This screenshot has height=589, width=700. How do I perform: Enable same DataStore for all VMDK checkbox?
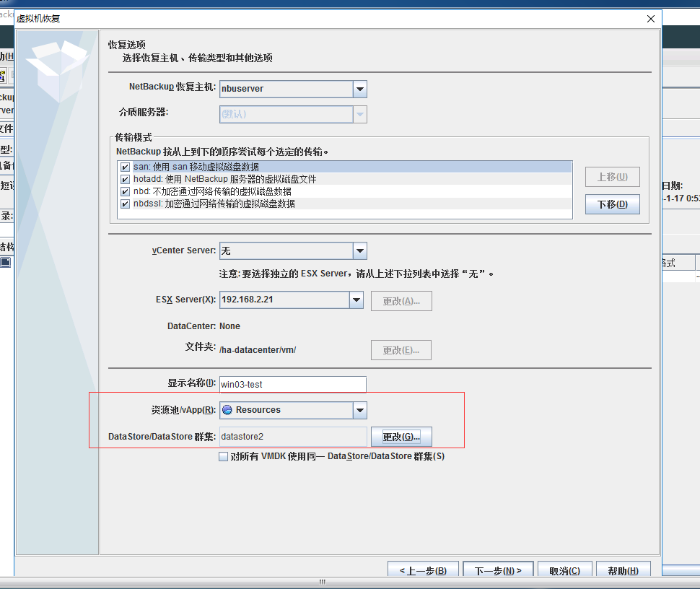[223, 456]
